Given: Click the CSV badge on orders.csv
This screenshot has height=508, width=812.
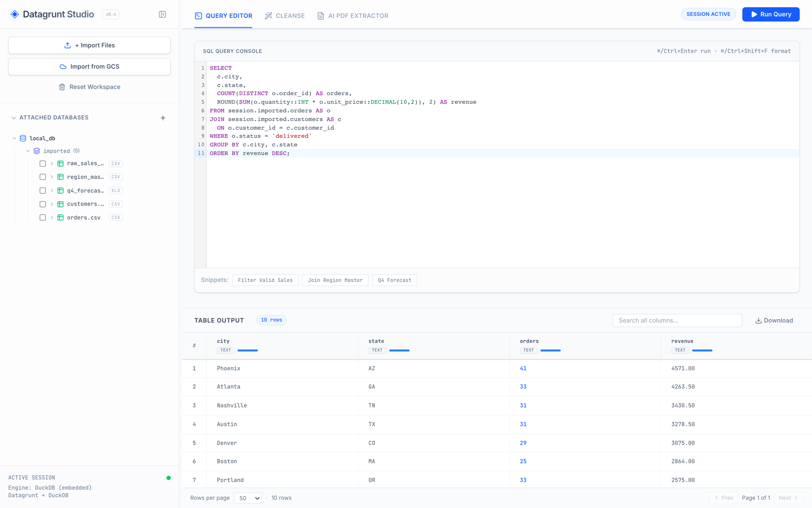Looking at the screenshot, I should (116, 217).
